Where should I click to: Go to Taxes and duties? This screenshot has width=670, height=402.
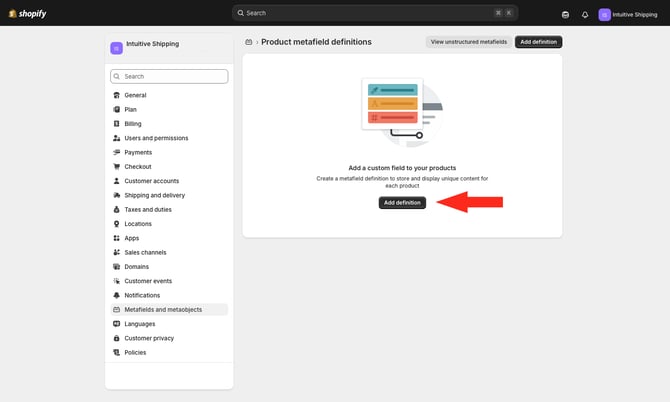[x=169, y=210]
